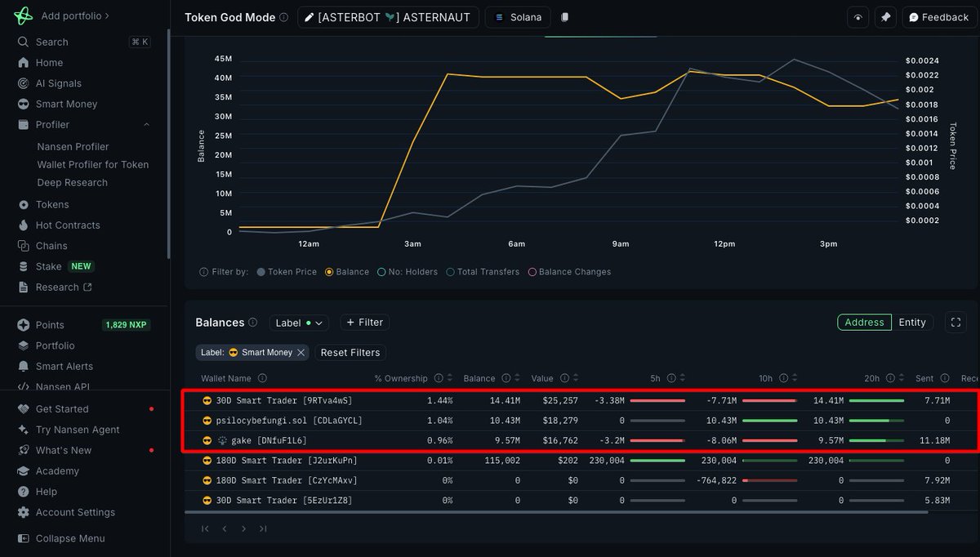Select Total Transfers chart filter
The height and width of the screenshot is (557, 980).
tap(483, 272)
